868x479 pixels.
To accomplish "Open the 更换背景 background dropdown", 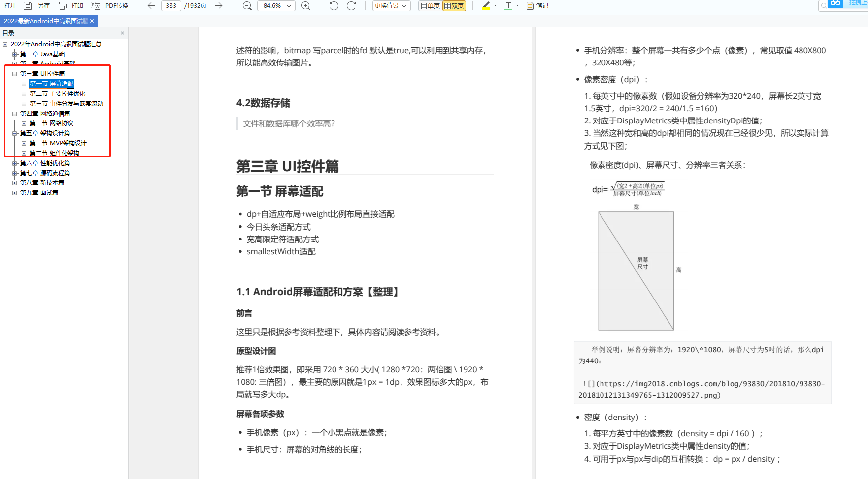I will click(391, 6).
